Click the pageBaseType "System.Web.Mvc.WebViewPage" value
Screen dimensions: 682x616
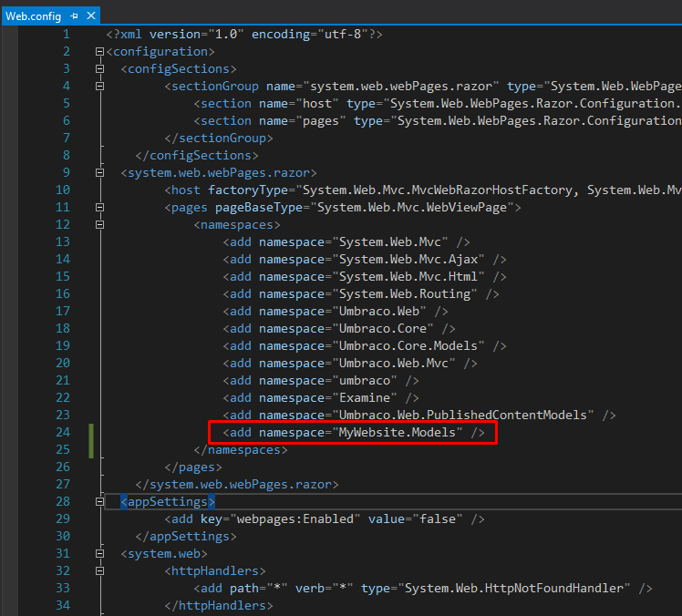(x=412, y=208)
